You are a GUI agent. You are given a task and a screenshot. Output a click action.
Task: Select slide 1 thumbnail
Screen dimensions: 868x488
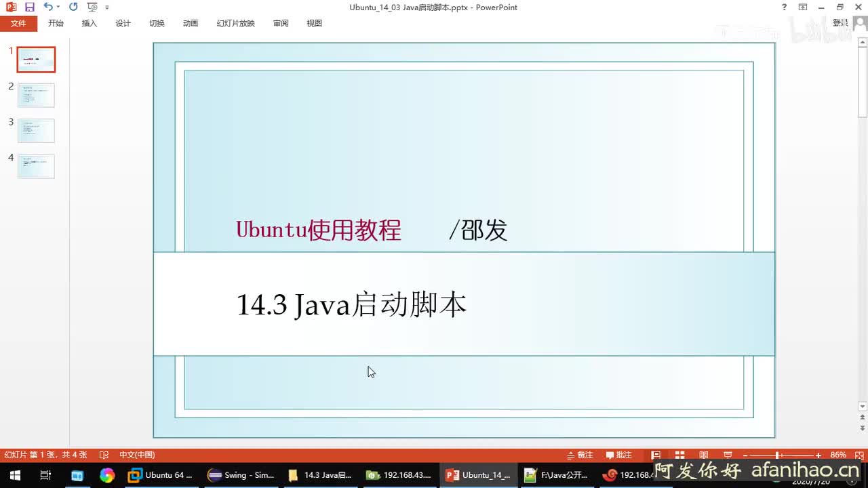point(36,60)
